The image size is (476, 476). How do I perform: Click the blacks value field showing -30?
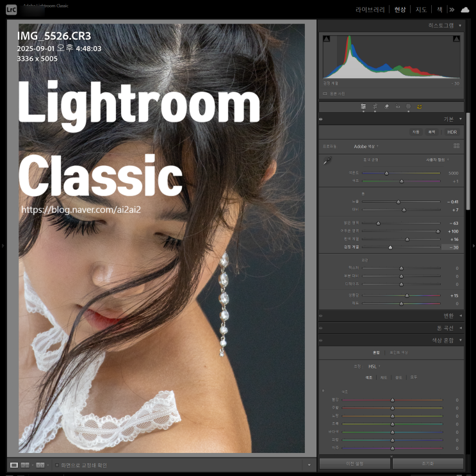click(451, 247)
